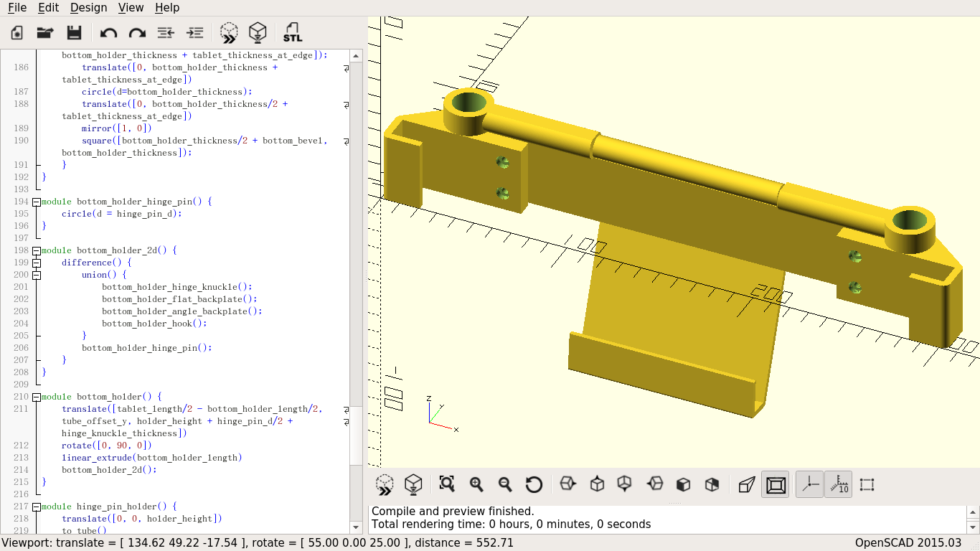This screenshot has width=980, height=551.
Task: Zoom in on the 3D view
Action: coord(476,484)
